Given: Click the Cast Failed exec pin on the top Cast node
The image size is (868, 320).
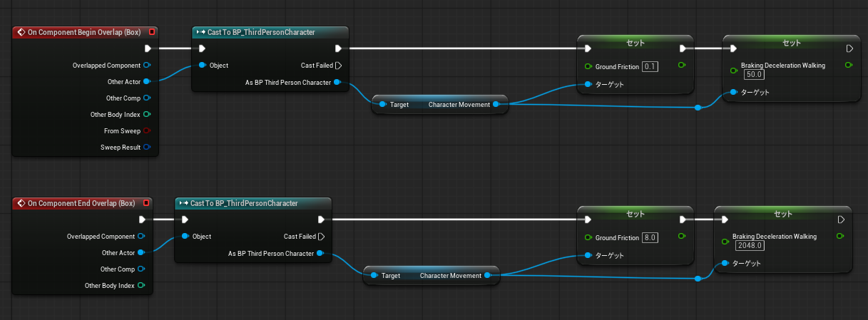Looking at the screenshot, I should pos(338,66).
